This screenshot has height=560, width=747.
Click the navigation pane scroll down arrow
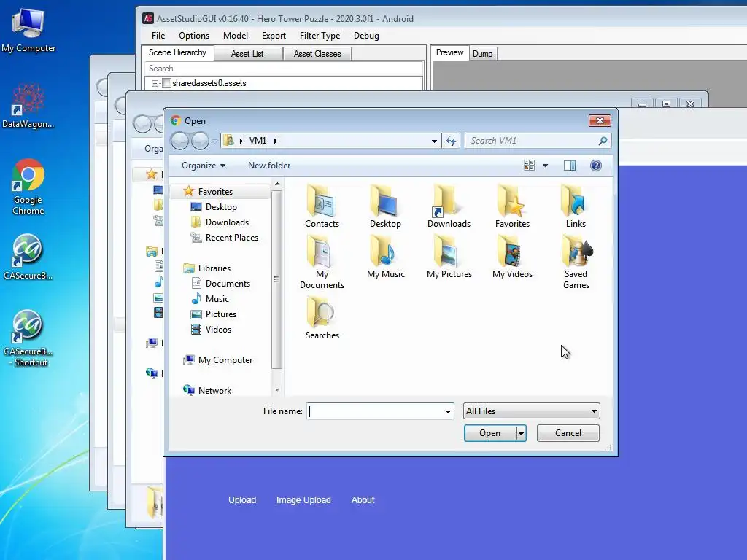(x=277, y=390)
